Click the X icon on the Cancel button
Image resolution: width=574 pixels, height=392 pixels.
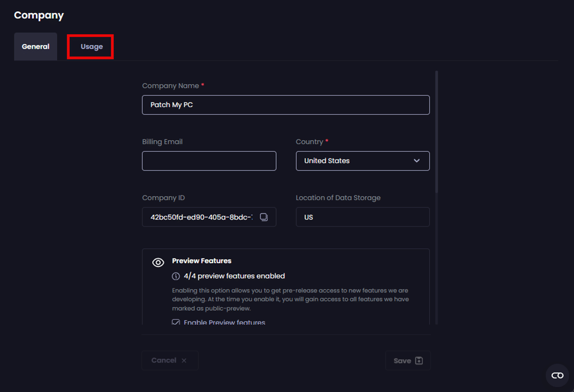click(184, 361)
